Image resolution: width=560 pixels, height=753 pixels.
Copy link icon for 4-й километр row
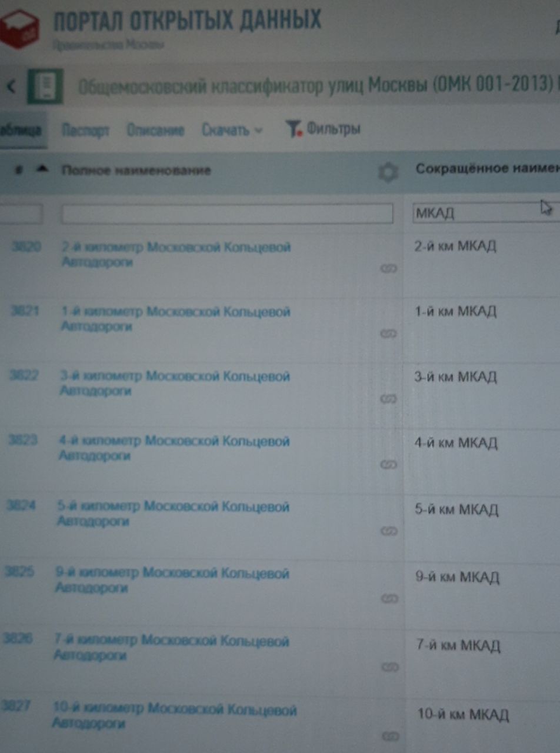pyautogui.click(x=388, y=465)
